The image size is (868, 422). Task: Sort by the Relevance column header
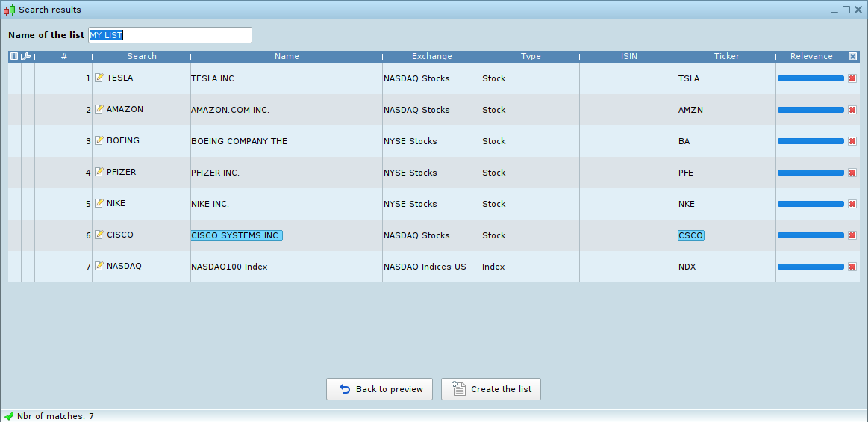811,56
